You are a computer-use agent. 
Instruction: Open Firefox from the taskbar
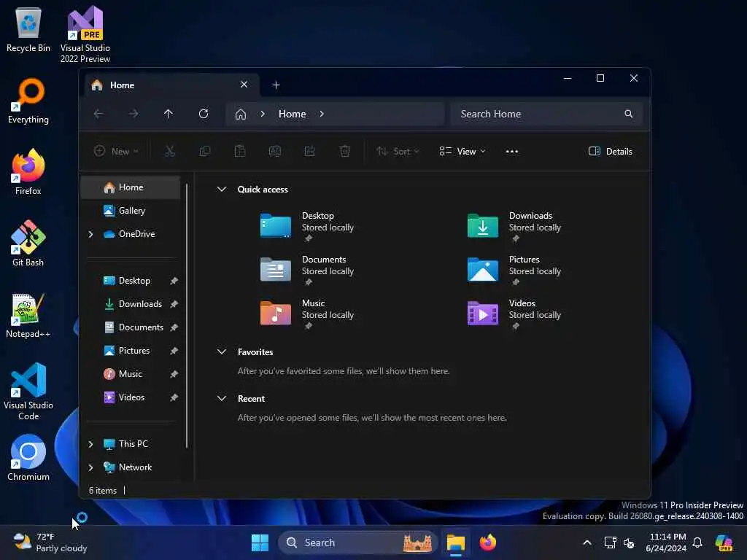click(488, 542)
